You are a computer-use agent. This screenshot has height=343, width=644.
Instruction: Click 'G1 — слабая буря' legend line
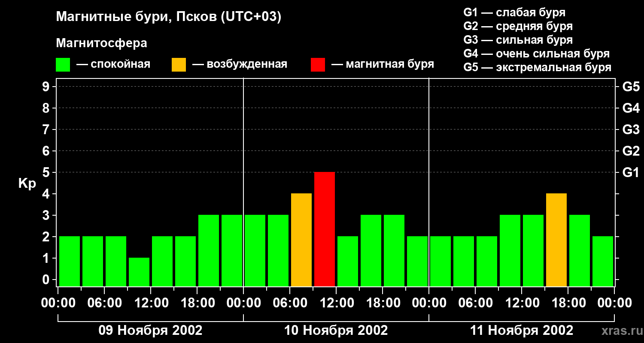click(514, 12)
